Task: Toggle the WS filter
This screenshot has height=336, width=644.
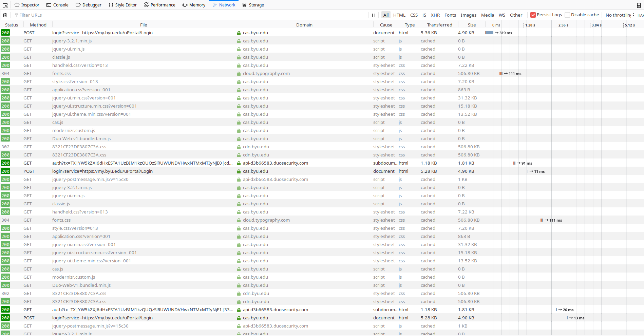Action: pyautogui.click(x=502, y=15)
